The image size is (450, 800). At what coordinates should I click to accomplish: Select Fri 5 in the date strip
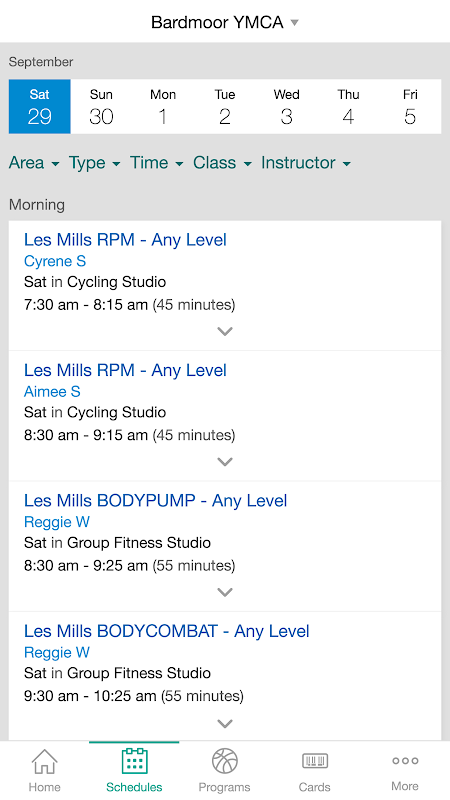click(x=410, y=107)
